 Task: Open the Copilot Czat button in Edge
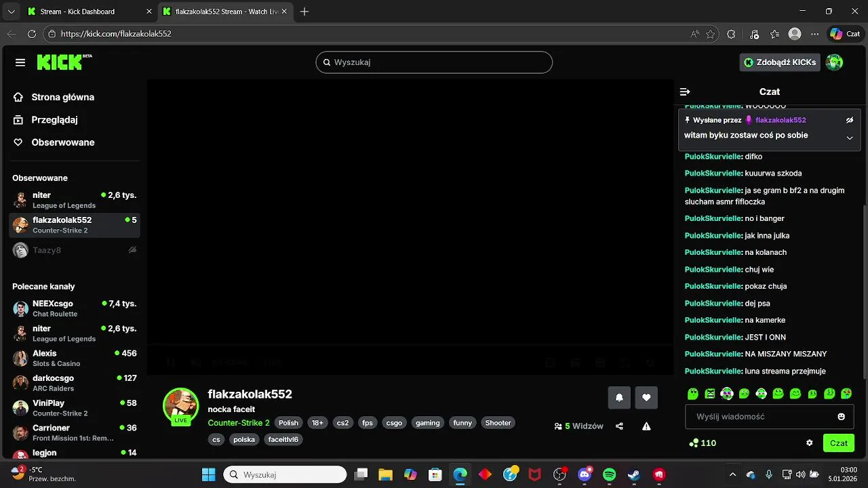(x=846, y=34)
